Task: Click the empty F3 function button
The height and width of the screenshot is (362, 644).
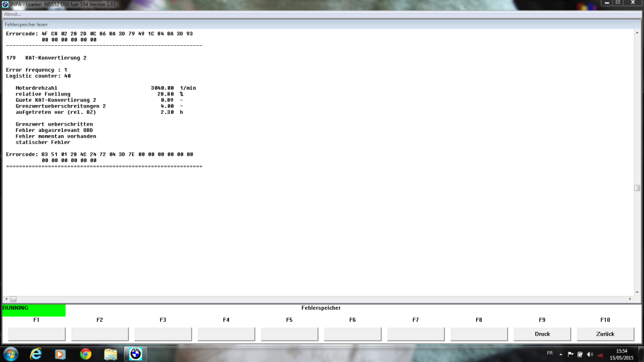Action: 163,334
